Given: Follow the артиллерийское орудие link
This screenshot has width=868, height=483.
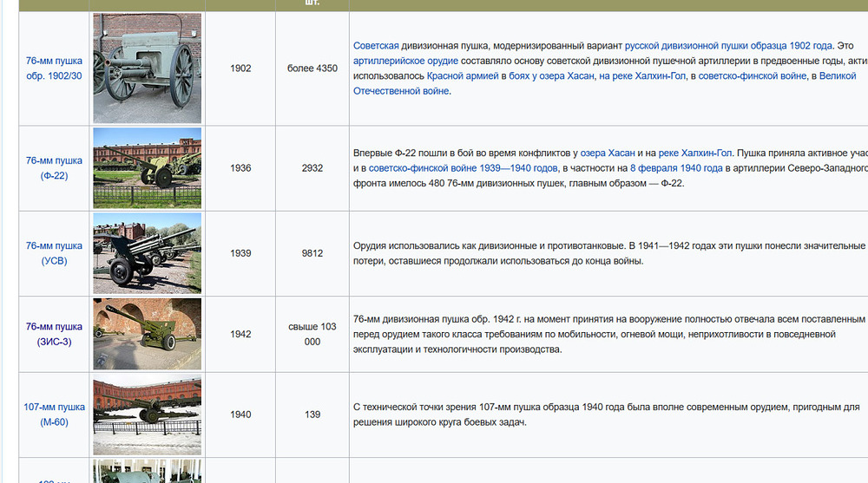Looking at the screenshot, I should tap(405, 61).
